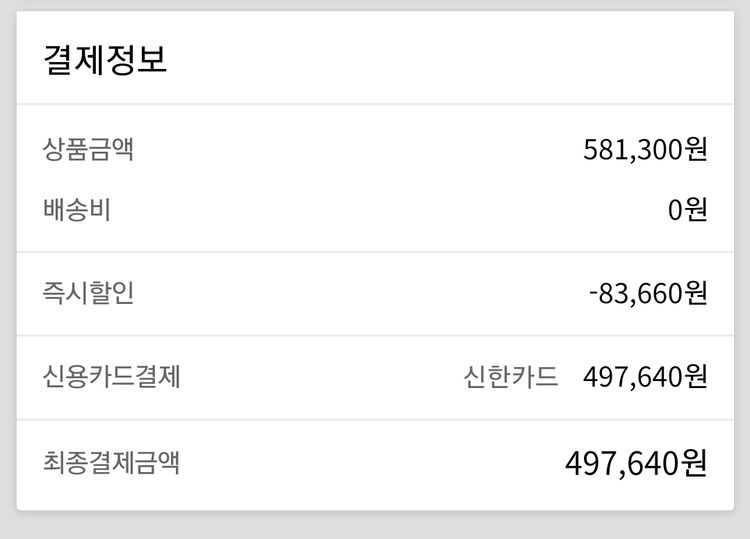The height and width of the screenshot is (539, 750).
Task: Select the 배송비 label
Action: pyautogui.click(x=77, y=210)
